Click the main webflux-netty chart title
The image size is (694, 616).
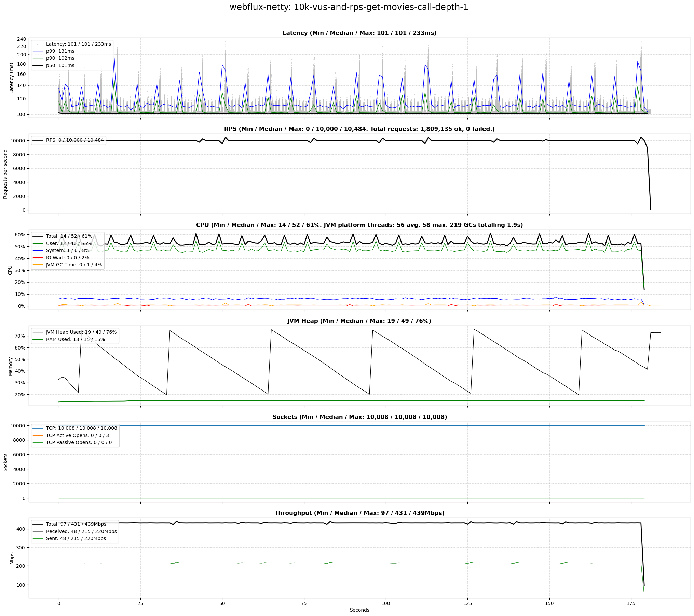coord(349,7)
